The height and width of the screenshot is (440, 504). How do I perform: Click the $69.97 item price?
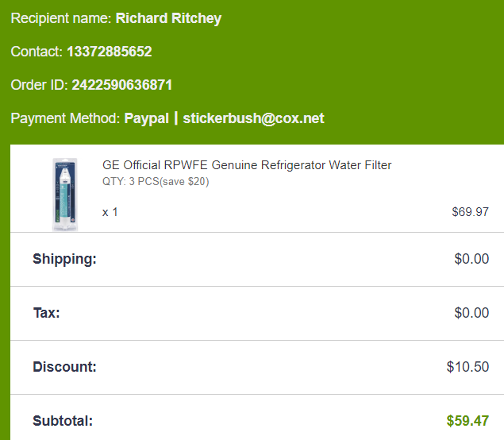(470, 212)
